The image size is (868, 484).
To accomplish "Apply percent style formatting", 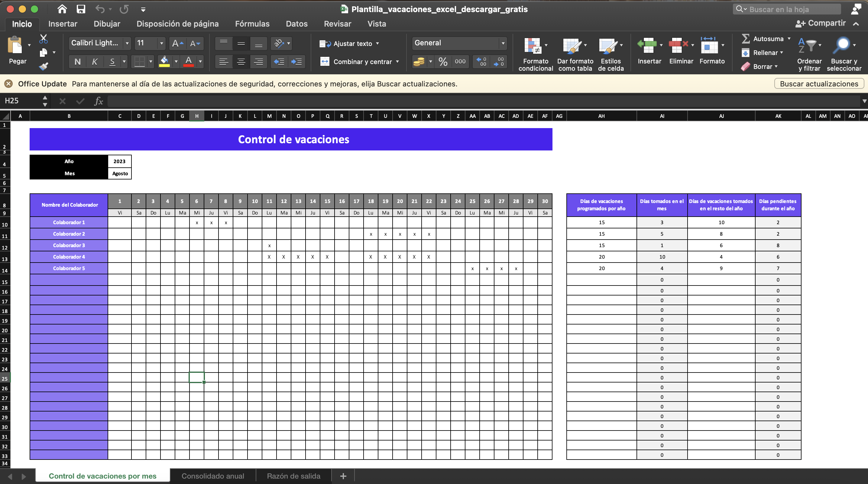I will coord(442,61).
